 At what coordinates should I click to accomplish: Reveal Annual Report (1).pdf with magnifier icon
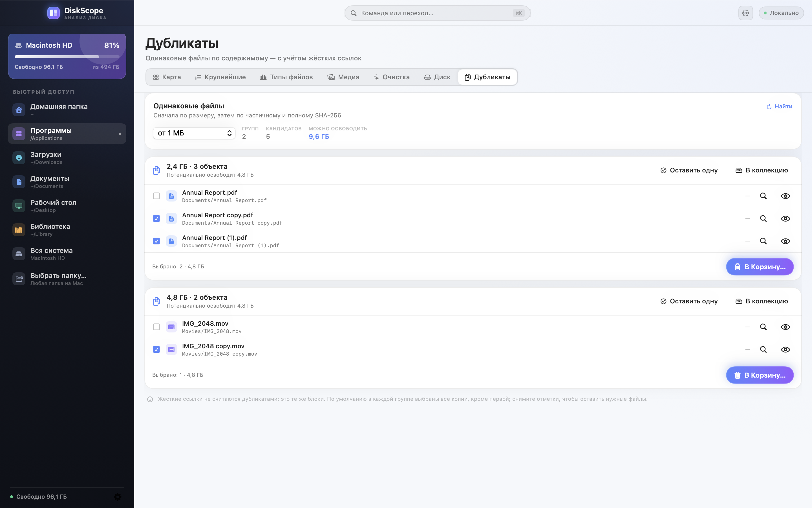pos(763,241)
